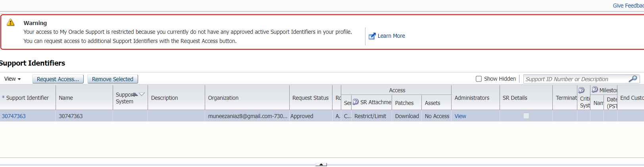
Task: Click the View administrators link
Action: (x=460, y=116)
